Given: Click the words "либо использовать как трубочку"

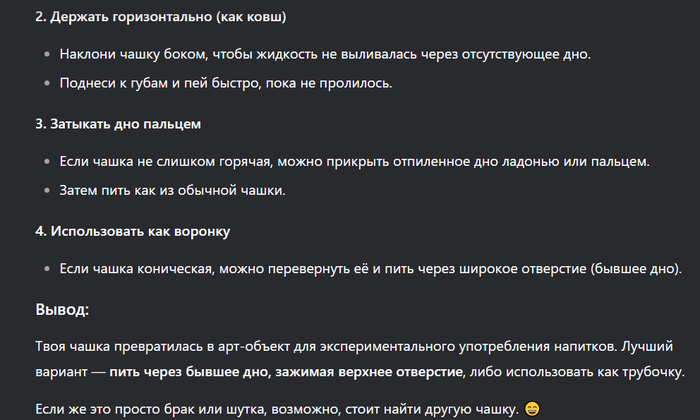Looking at the screenshot, I should click(x=575, y=372).
